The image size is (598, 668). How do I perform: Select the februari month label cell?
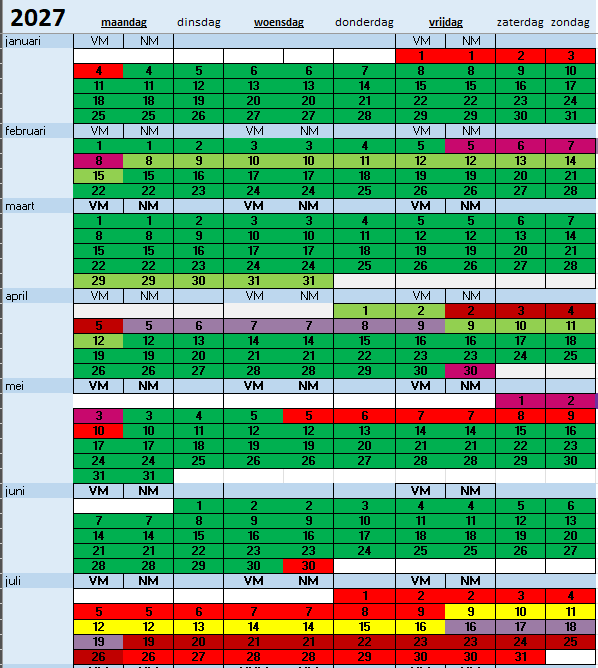[38, 131]
